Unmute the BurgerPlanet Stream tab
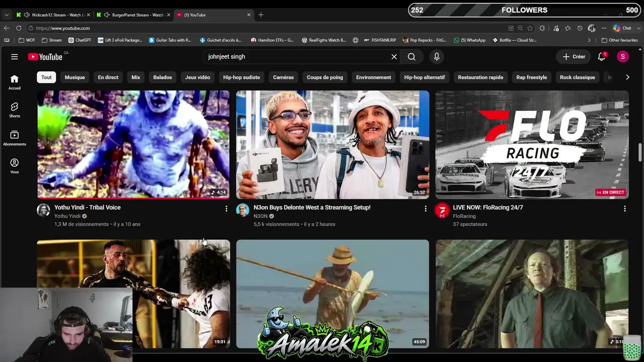 point(107,15)
